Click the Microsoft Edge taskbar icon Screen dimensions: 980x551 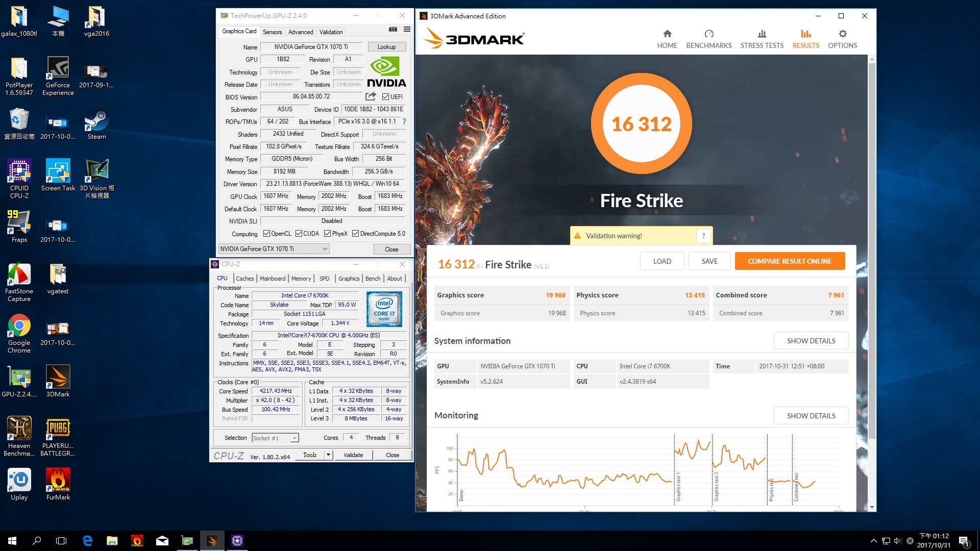point(87,541)
